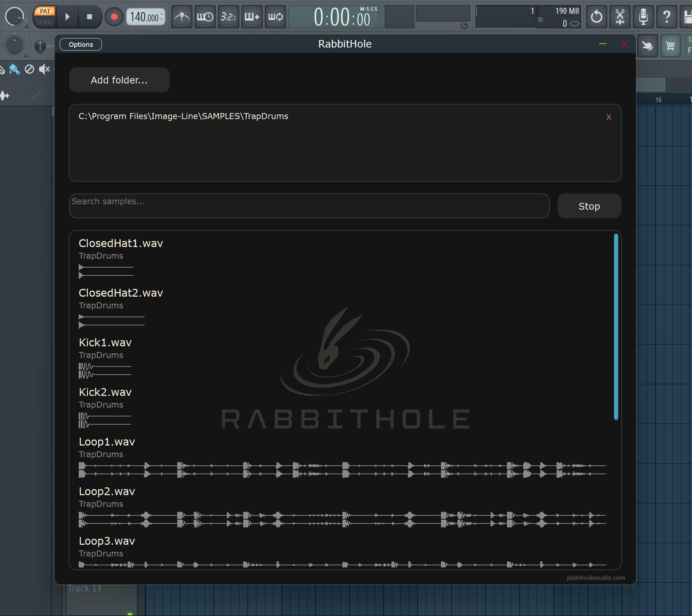
Task: Click bar 16 on the playlist ruler
Action: (x=658, y=100)
